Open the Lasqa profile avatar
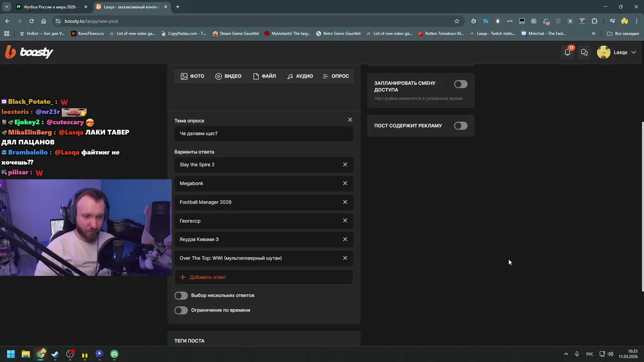644x362 pixels. (x=603, y=52)
